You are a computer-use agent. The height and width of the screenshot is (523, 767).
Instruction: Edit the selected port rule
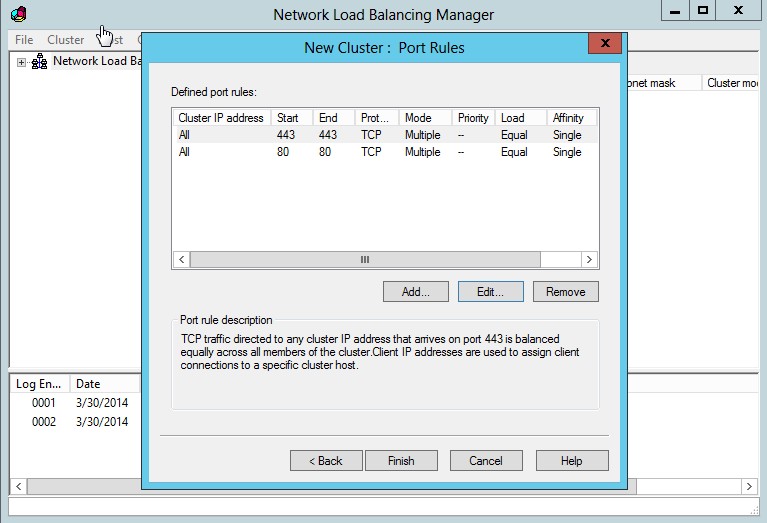[x=490, y=292]
